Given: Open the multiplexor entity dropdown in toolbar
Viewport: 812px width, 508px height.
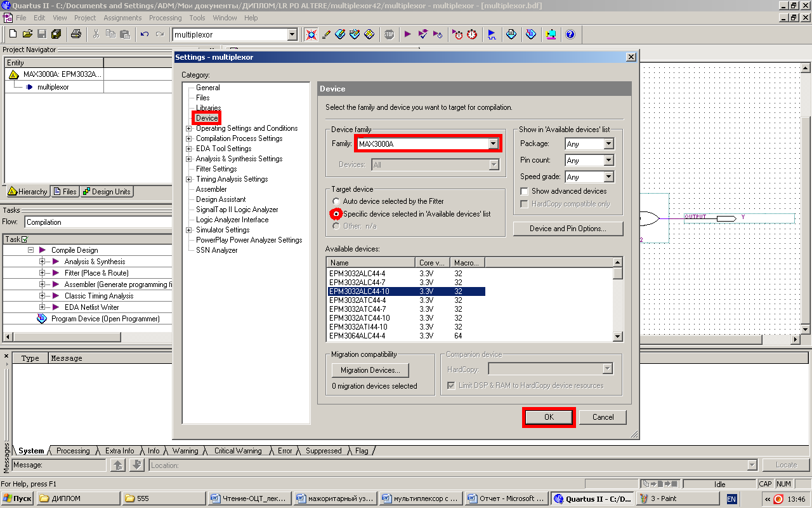Looking at the screenshot, I should pyautogui.click(x=292, y=34).
